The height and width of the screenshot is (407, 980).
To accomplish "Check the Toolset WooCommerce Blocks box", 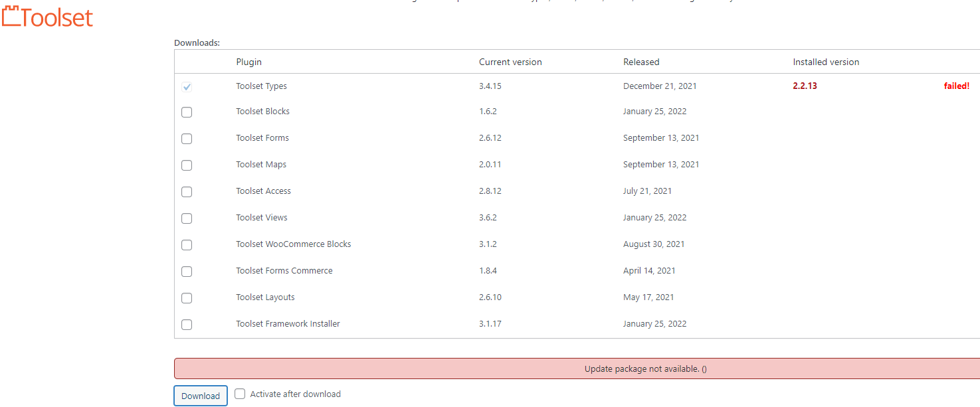I will point(187,245).
